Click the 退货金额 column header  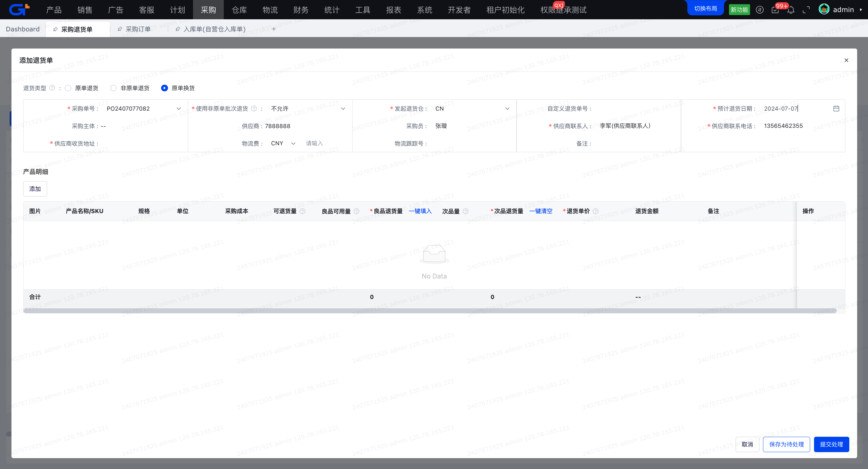click(647, 211)
